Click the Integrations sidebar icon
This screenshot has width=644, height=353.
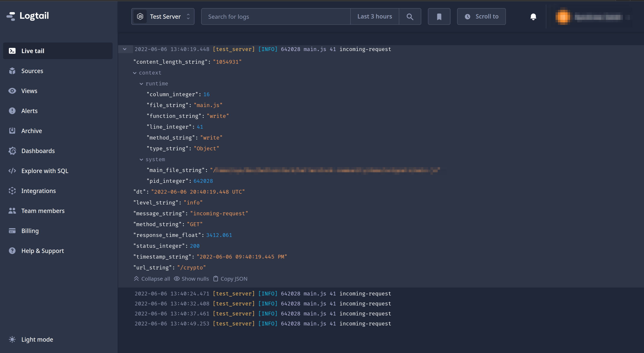pyautogui.click(x=12, y=190)
